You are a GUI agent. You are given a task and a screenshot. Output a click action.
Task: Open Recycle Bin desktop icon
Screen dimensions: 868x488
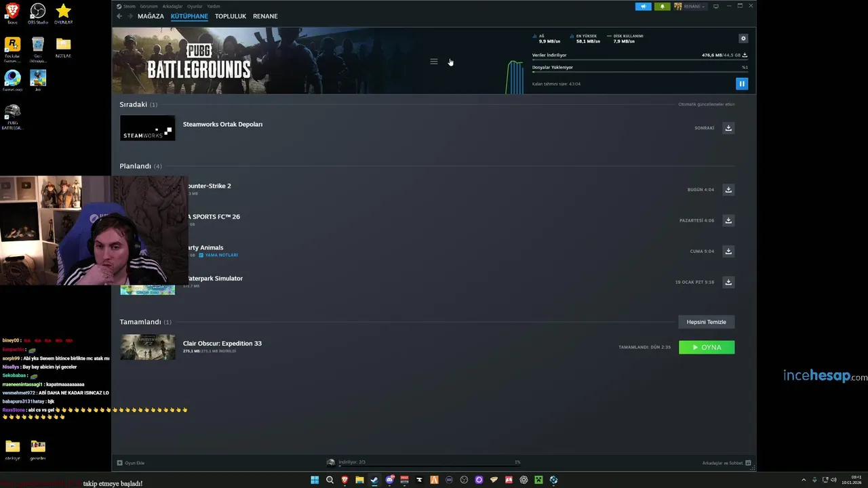(x=38, y=49)
